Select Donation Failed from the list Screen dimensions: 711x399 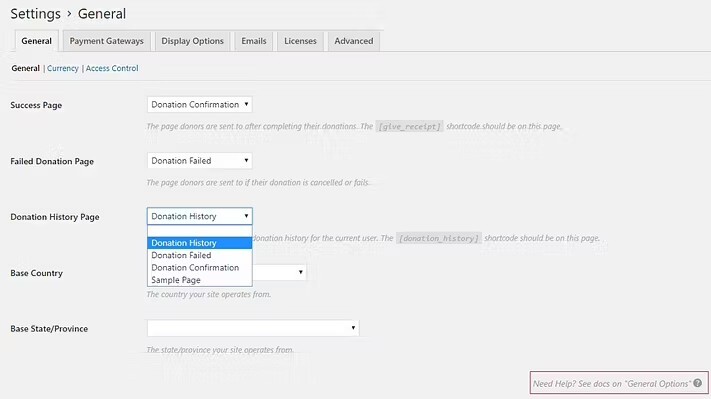coord(200,255)
